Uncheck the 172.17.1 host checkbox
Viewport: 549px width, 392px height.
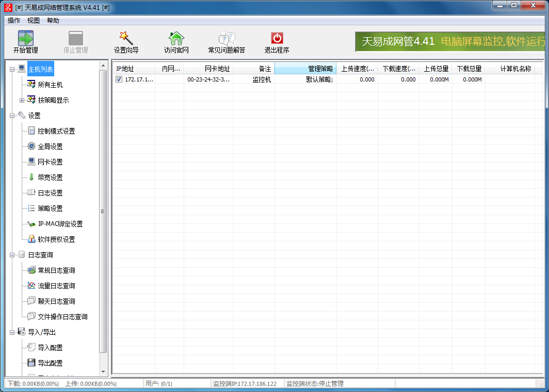[119, 79]
